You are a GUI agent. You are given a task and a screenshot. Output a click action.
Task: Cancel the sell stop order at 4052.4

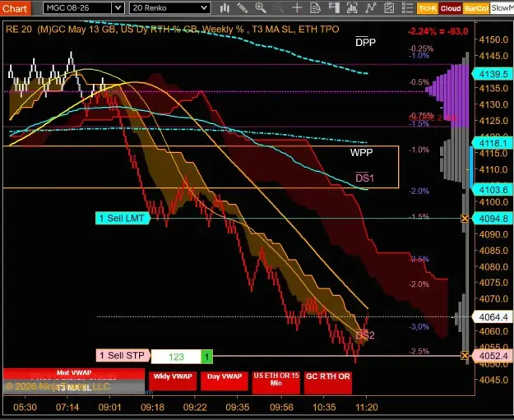click(465, 355)
